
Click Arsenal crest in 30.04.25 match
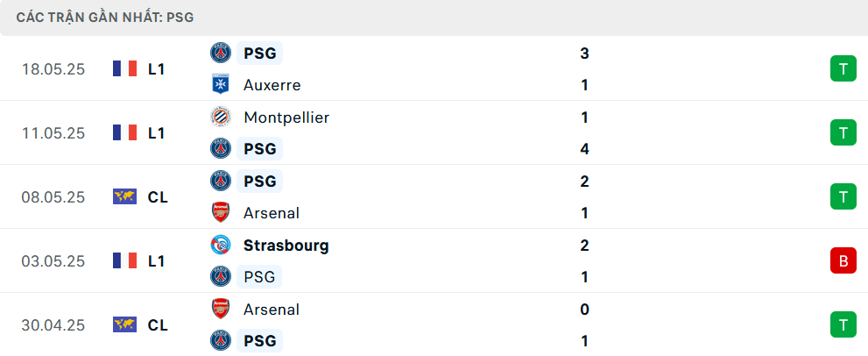tap(221, 309)
